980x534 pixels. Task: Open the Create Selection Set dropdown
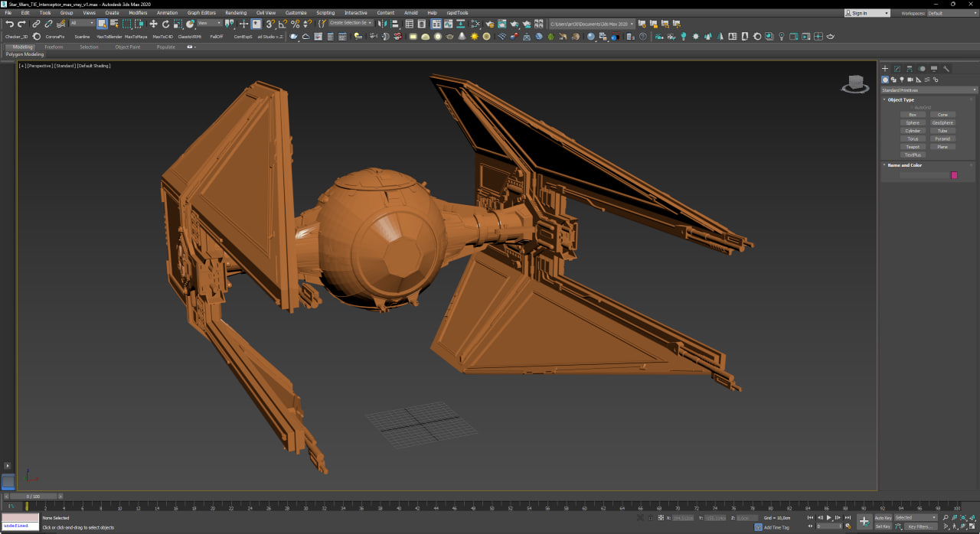[x=351, y=23]
